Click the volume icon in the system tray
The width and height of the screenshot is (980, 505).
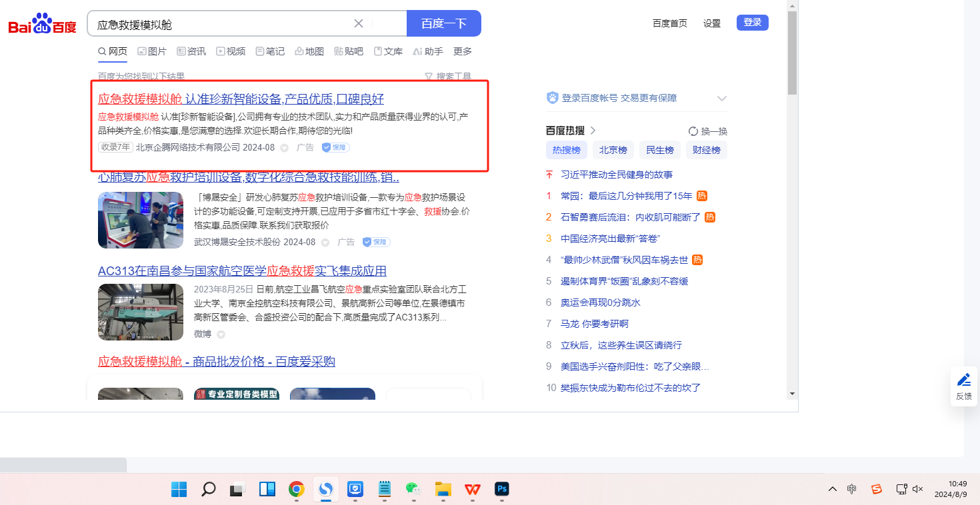tap(918, 489)
